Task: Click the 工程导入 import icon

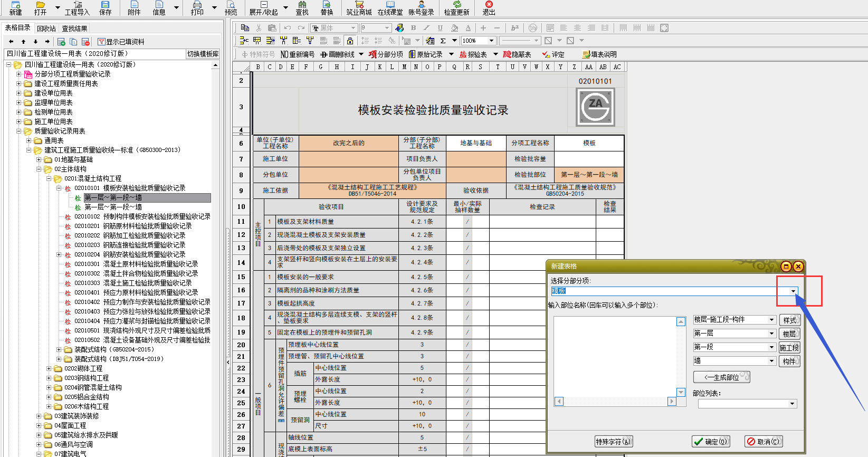Action: [77, 5]
